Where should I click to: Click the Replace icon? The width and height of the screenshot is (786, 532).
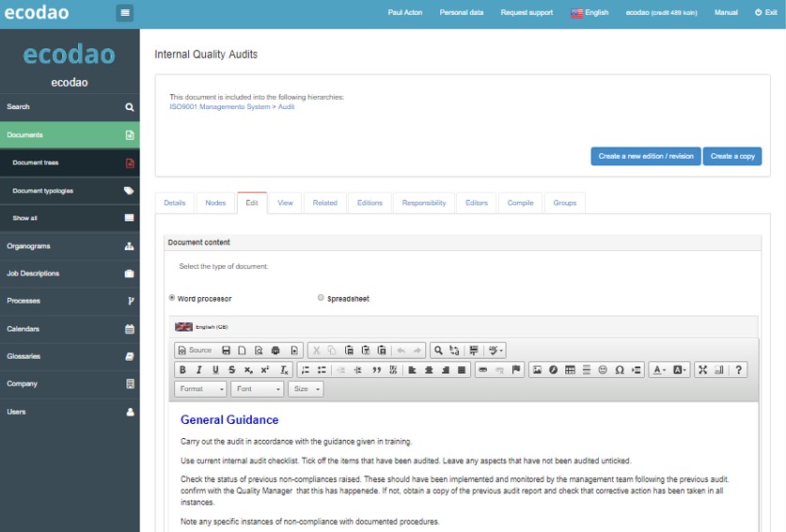(x=455, y=351)
